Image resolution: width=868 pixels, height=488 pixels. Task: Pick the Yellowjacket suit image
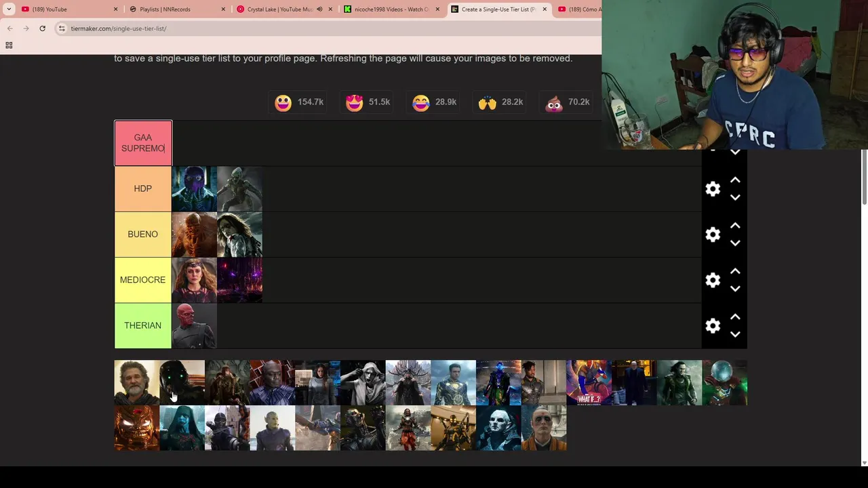tap(454, 428)
